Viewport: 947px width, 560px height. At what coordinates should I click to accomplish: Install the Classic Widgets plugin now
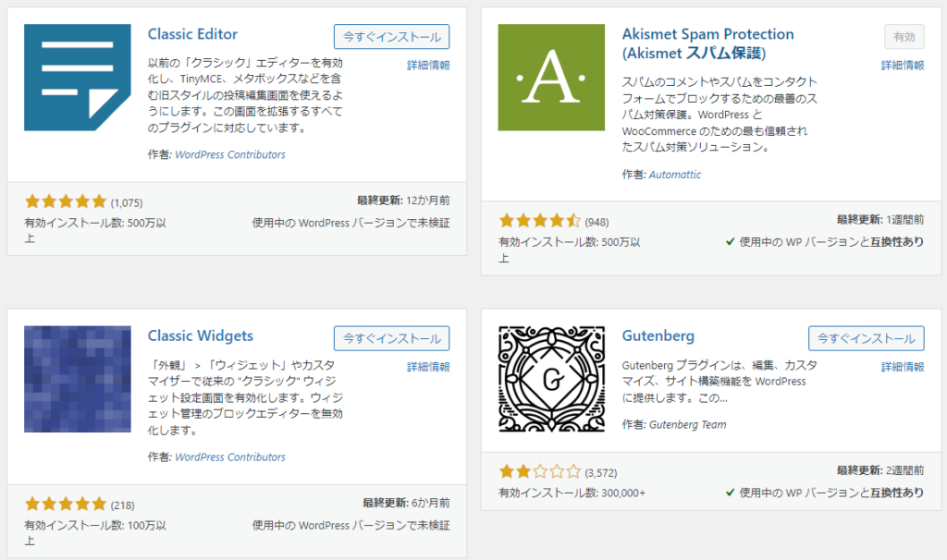pos(391,338)
